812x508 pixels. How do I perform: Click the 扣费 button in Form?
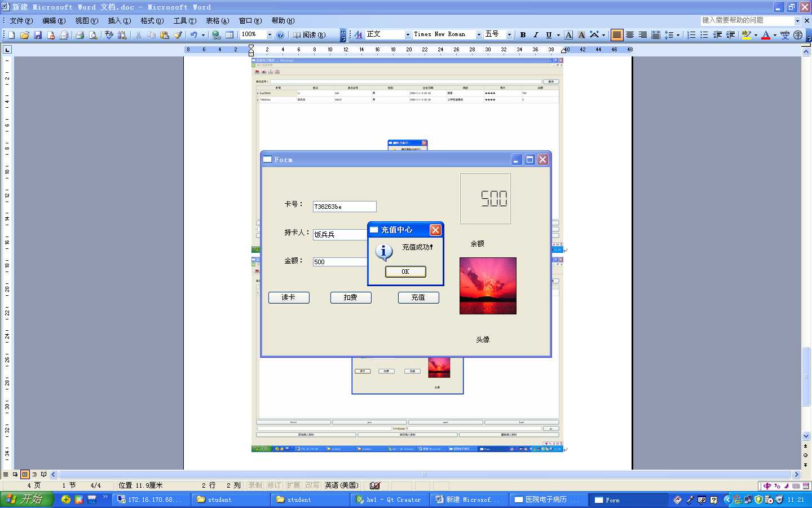(351, 297)
